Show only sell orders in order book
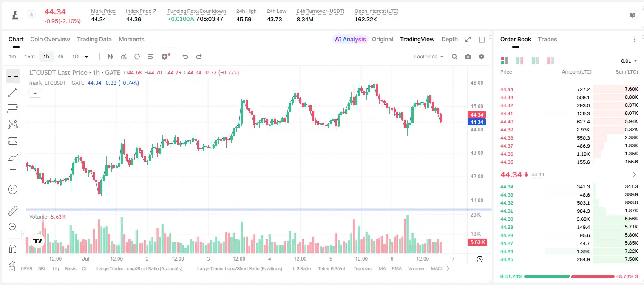Viewport: 644px width, 285px height. click(550, 61)
